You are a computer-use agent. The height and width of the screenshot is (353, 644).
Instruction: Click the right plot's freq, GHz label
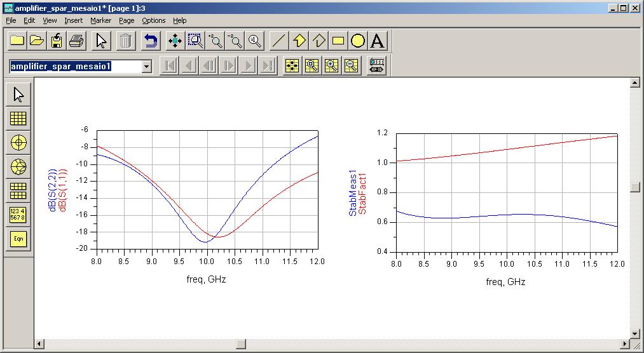point(505,282)
